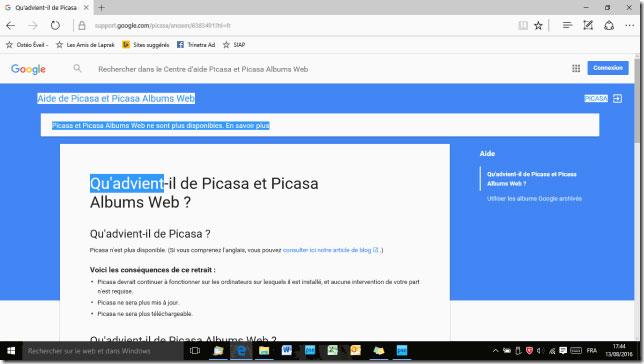644x364 pixels.
Task: Select the Qu'advient-il de Picasa tab
Action: click(46, 7)
